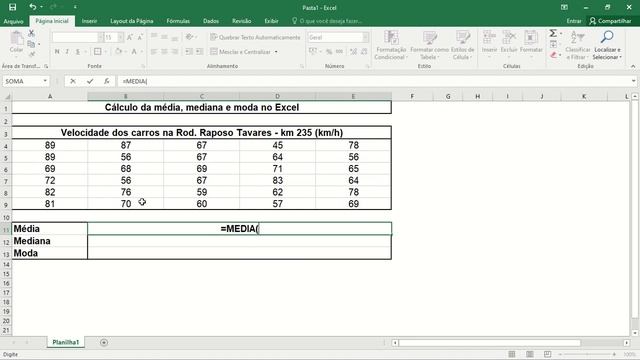Toggle Italic (I) formatting
The height and width of the screenshot is (360, 640).
67,51
